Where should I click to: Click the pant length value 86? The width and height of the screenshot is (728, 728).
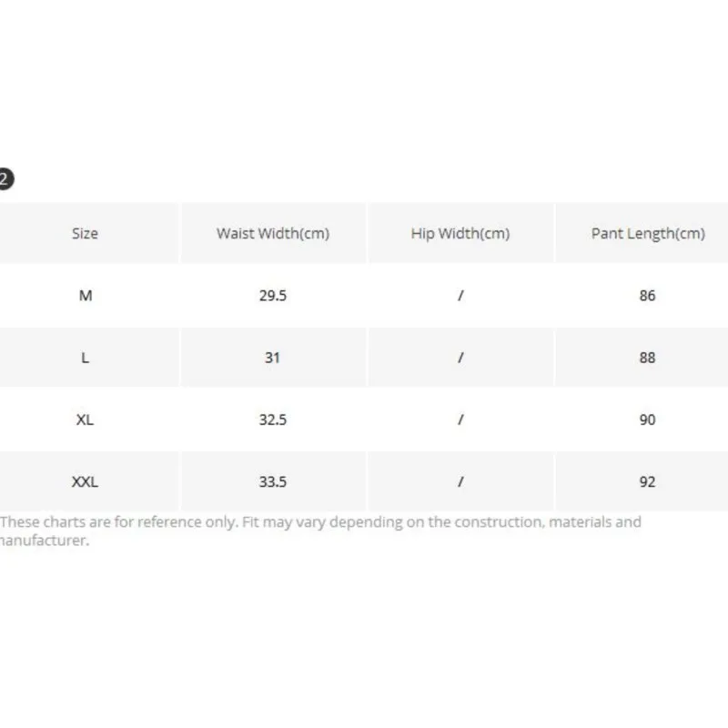[648, 296]
